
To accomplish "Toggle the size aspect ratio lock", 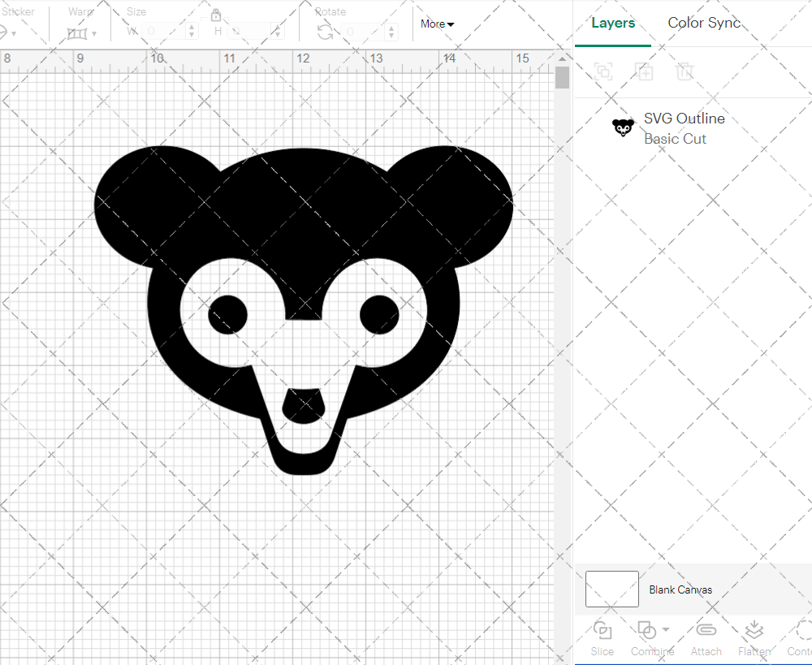I will point(216,15).
